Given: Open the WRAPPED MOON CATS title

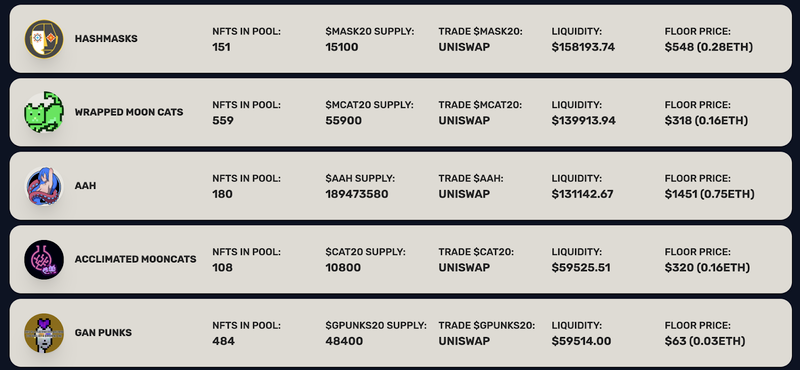Looking at the screenshot, I should coord(129,112).
